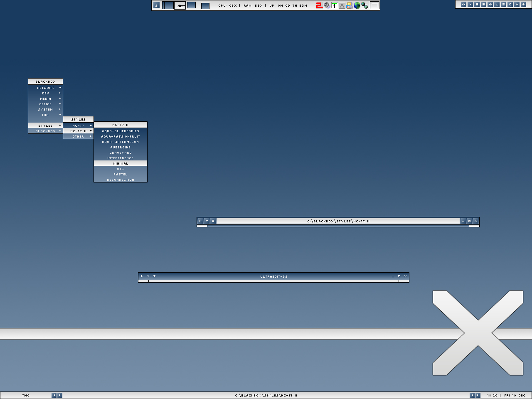The image size is (532, 399).
Task: Click the UltraEdit-32 window title bar
Action: pyautogui.click(x=274, y=276)
